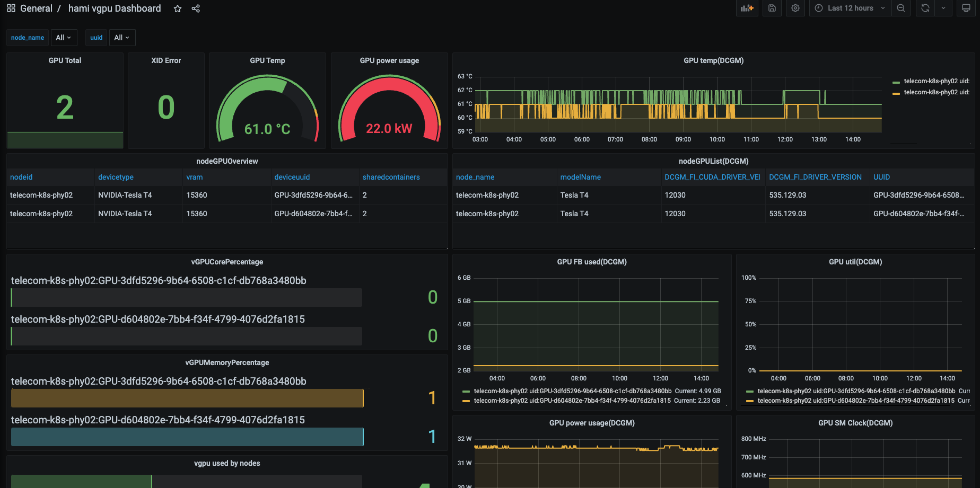Open the Last 12 hours time picker

(x=850, y=8)
